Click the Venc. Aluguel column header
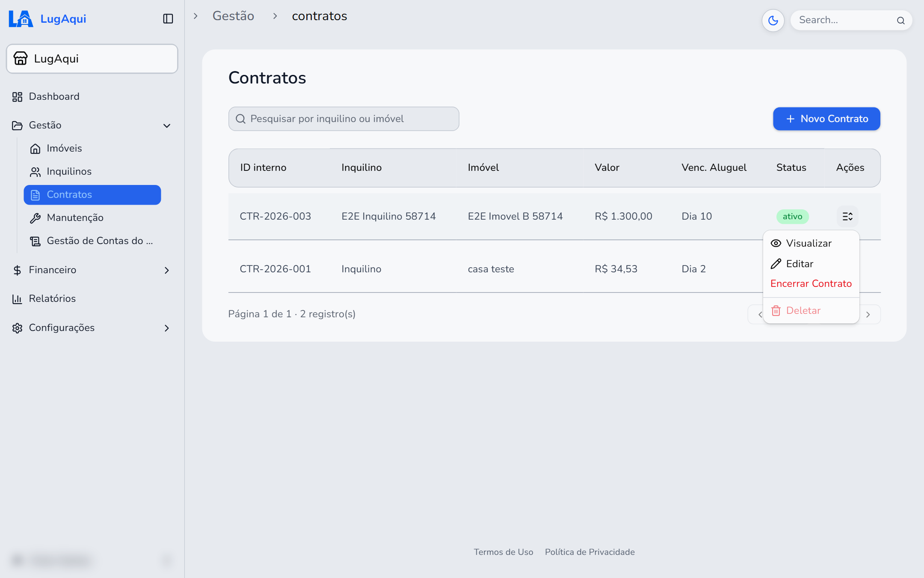924x578 pixels. 714,167
